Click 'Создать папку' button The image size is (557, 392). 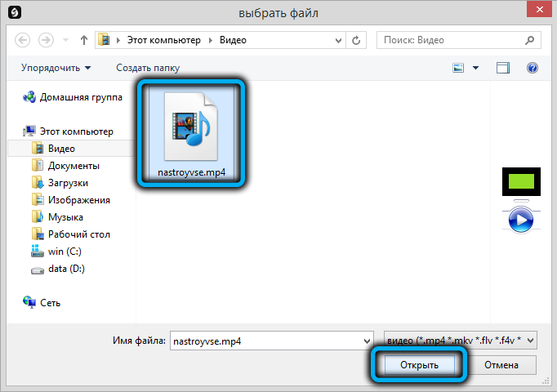click(148, 68)
